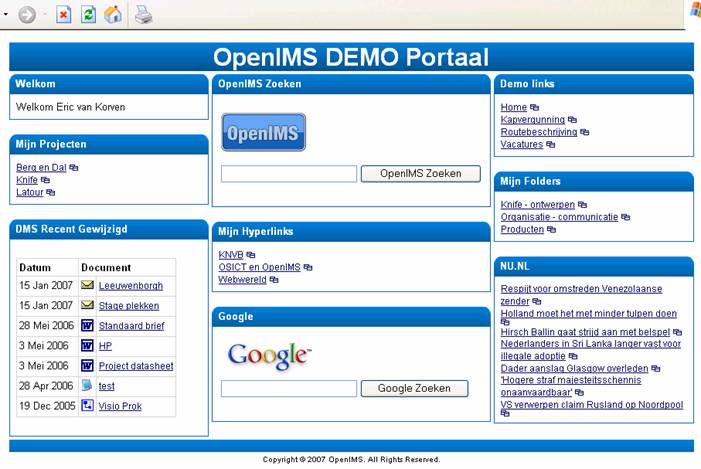Focus the OpenIMS search text field
Viewport: 701px width, 469px height.
coord(289,174)
